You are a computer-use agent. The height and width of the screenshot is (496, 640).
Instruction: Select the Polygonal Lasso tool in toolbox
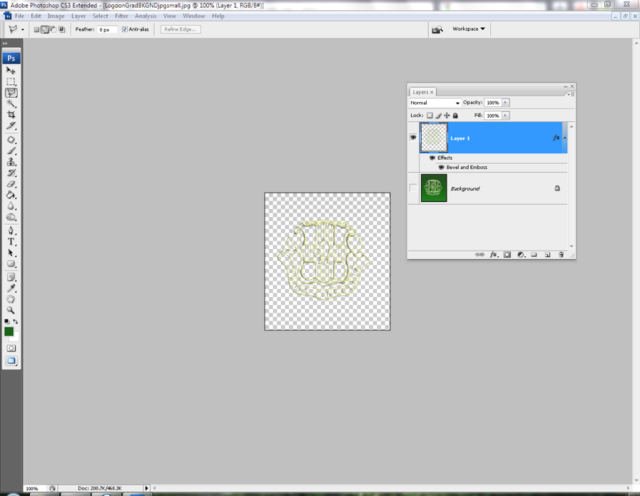(11, 93)
